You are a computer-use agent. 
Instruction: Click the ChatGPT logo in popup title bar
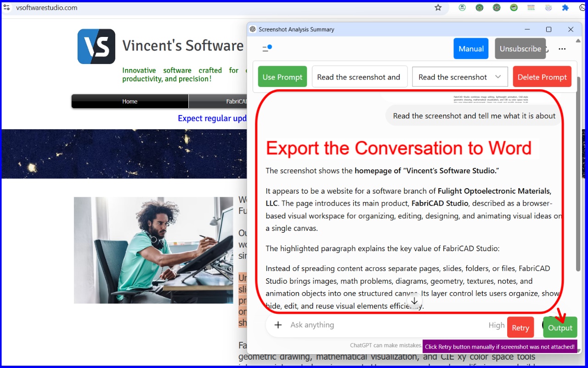(x=253, y=29)
